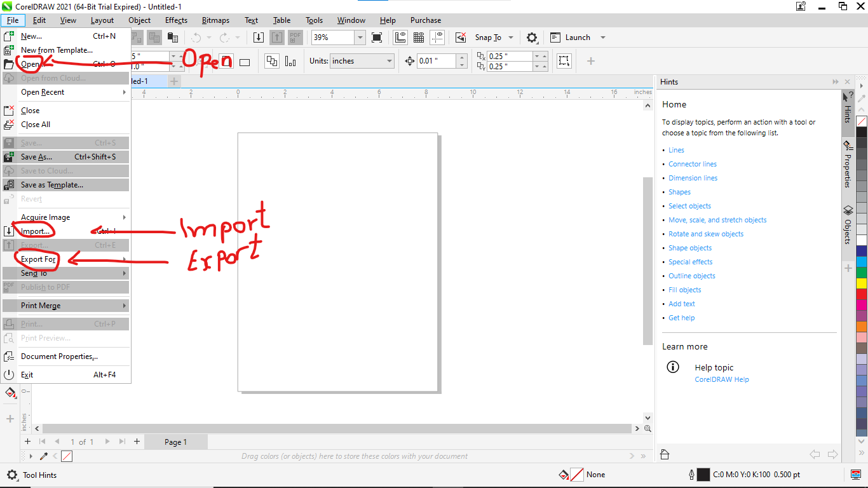Click the Paste icon in the toolbar
The image size is (868, 488).
[172, 37]
